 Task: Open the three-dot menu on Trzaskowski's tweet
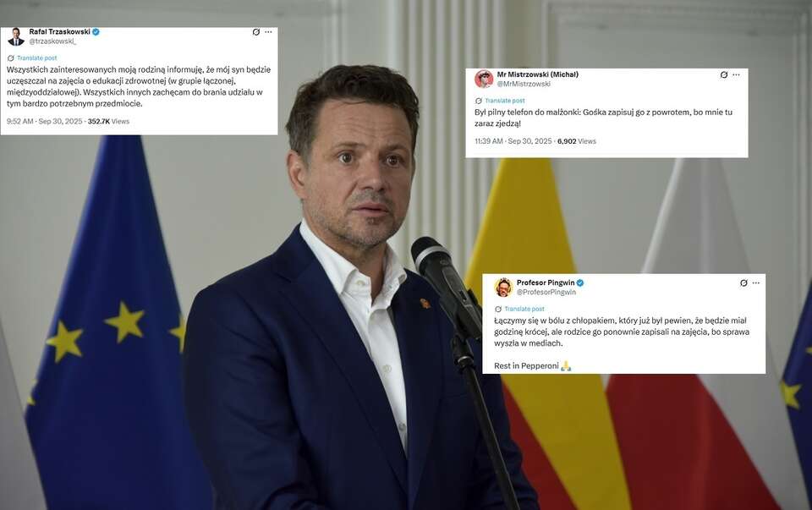[x=268, y=32]
